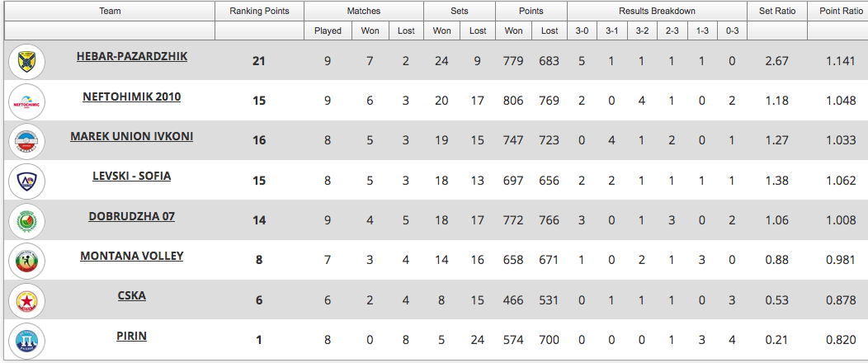The width and height of the screenshot is (868, 363).
Task: Click the Dobrudzha 07 team logo
Action: pyautogui.click(x=26, y=221)
